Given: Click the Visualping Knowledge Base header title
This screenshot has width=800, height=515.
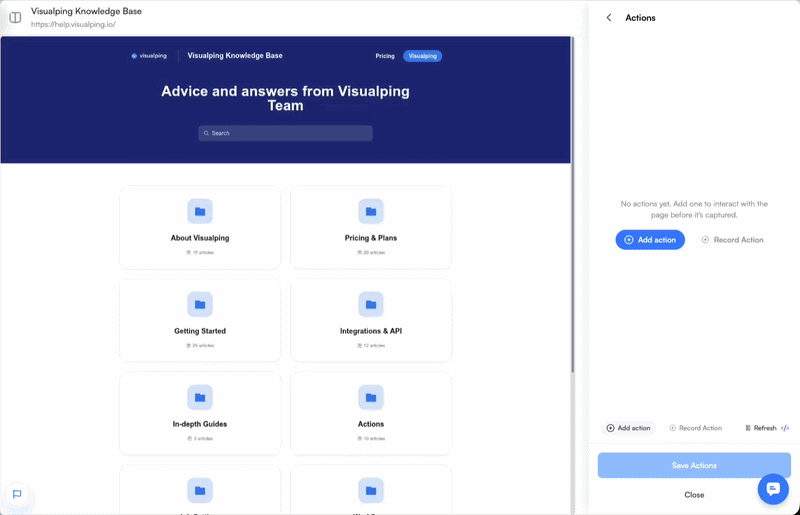Looking at the screenshot, I should click(x=235, y=56).
